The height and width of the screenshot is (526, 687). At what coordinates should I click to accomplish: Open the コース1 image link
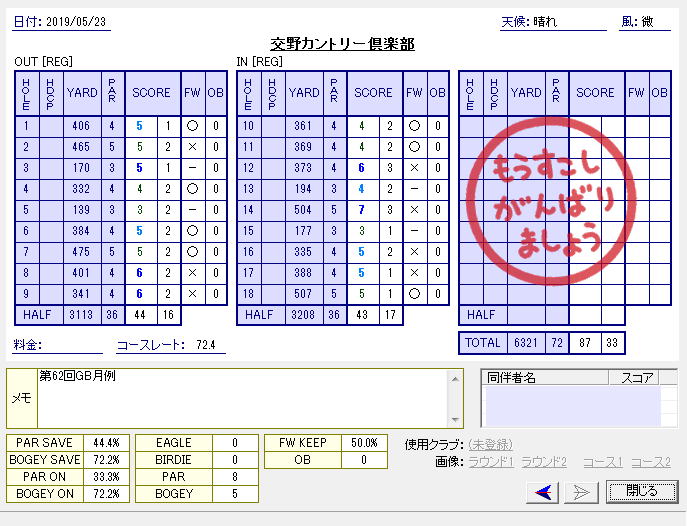(602, 461)
